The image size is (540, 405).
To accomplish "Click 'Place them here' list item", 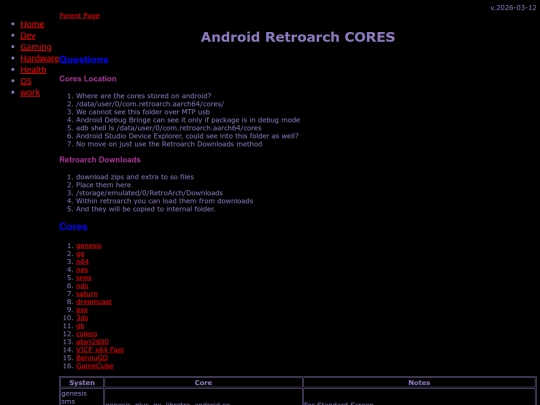I will (103, 185).
